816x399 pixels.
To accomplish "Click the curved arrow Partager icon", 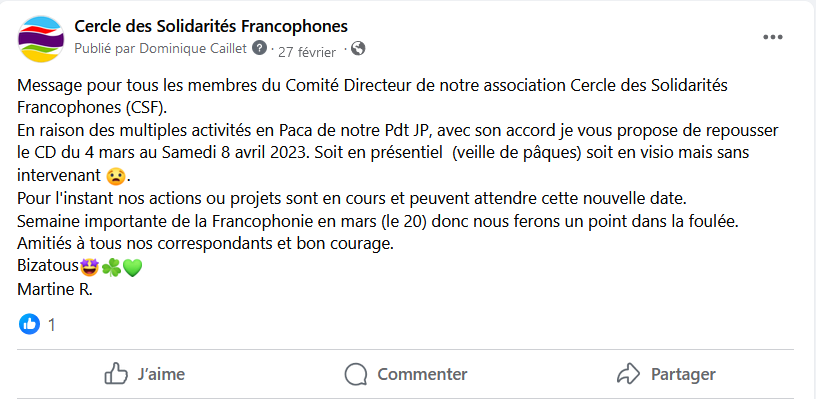I will [628, 374].
